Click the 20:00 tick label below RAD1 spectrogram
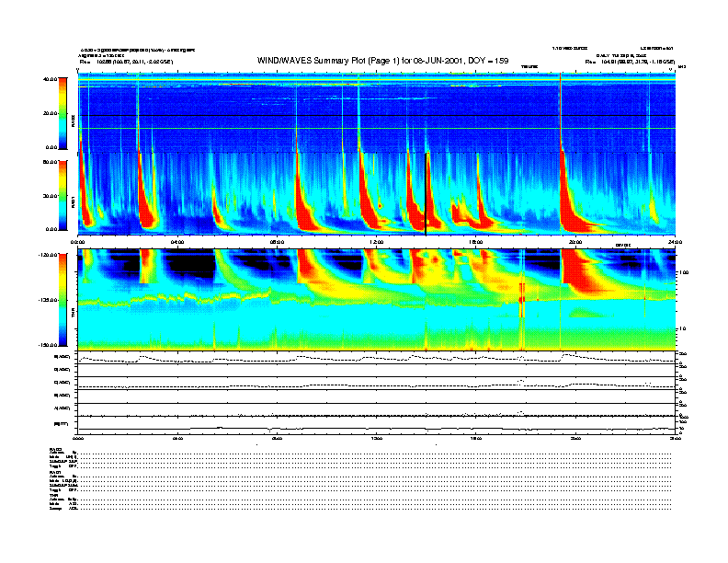This screenshot has width=728, height=563. (575, 242)
